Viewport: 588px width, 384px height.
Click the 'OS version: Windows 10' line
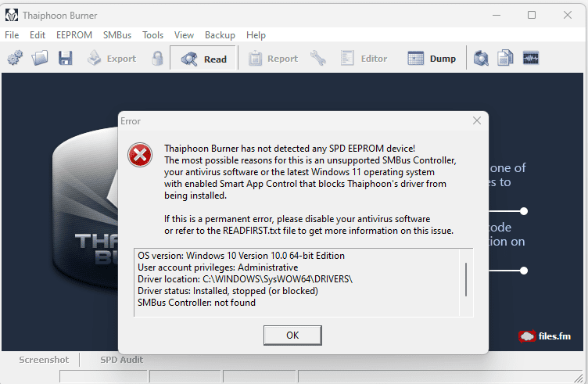[241, 256]
